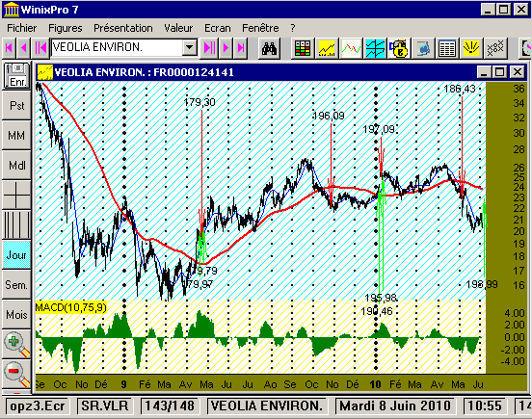This screenshot has height=419, width=532.
Task: Click the MM moving average button
Action: point(16,136)
